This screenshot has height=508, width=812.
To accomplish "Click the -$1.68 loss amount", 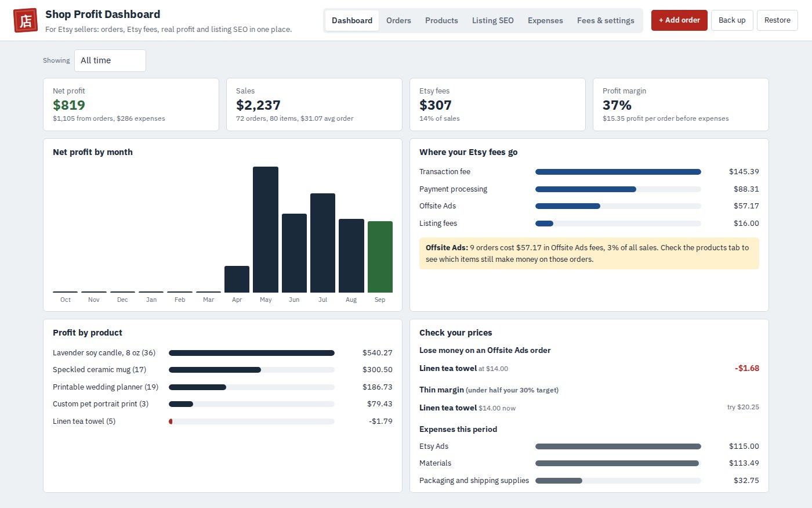I will click(747, 368).
